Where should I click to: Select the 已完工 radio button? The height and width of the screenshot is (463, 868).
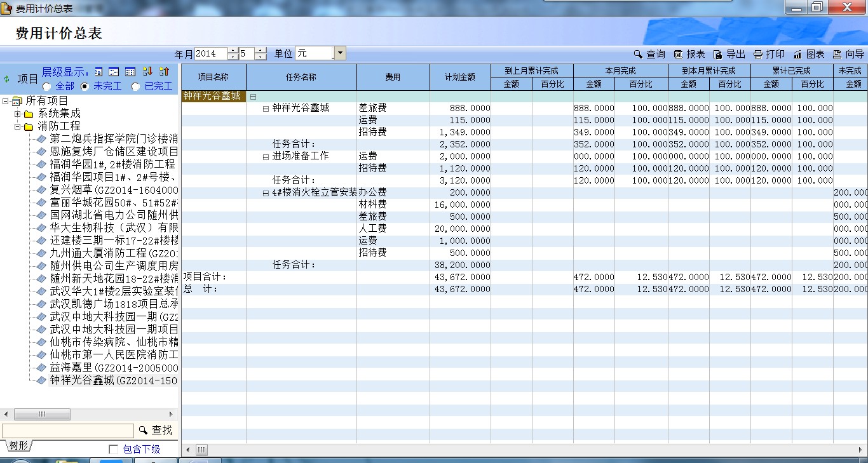tap(136, 86)
